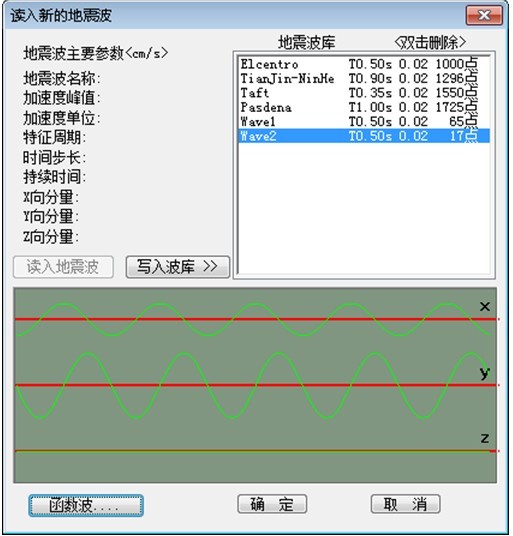This screenshot has width=513, height=536.
Task: Click the 地震波主要参数<cm/s> heading
Action: tap(96, 53)
